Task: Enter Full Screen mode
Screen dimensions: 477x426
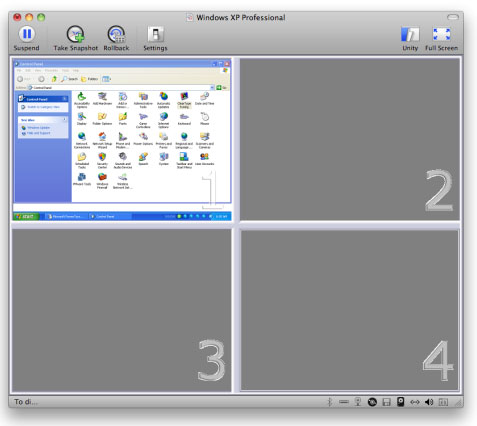Action: (x=441, y=39)
